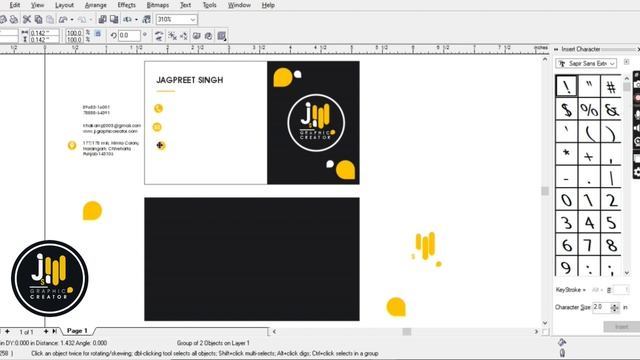
Task: Click the To back of layer icon
Action: pyautogui.click(x=208, y=36)
